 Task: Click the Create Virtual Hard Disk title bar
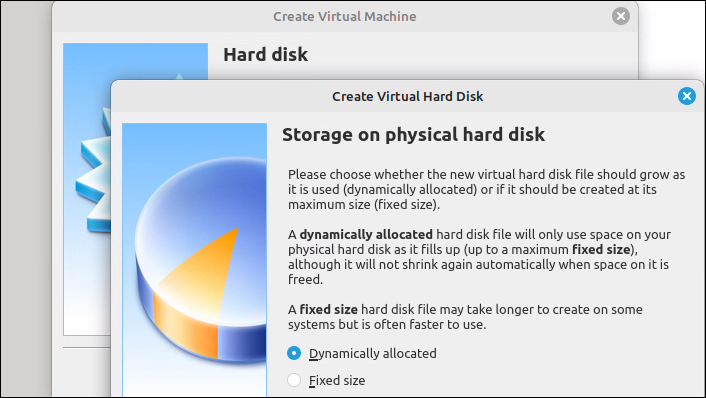click(407, 96)
